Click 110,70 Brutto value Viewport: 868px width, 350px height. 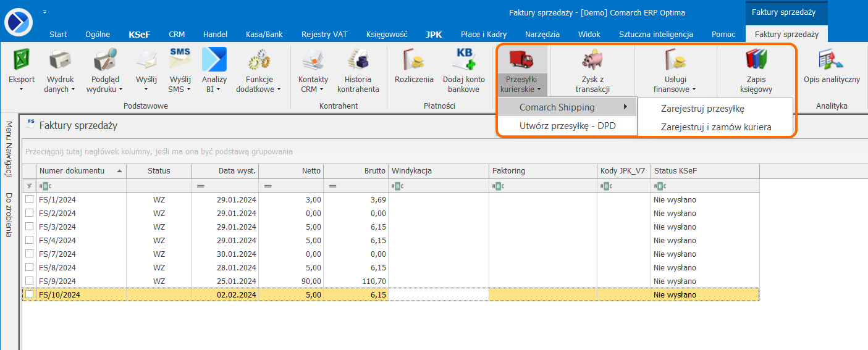(374, 281)
